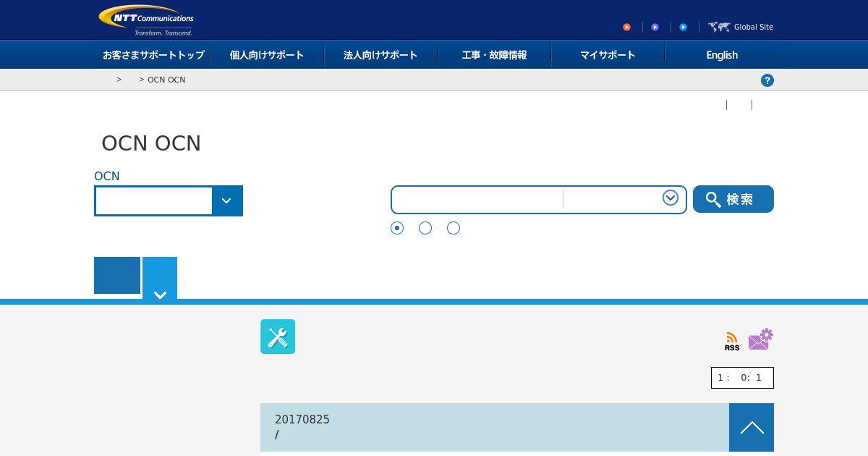Open 法人向けサポート menu
Image resolution: width=868 pixels, height=456 pixels.
coord(380,55)
